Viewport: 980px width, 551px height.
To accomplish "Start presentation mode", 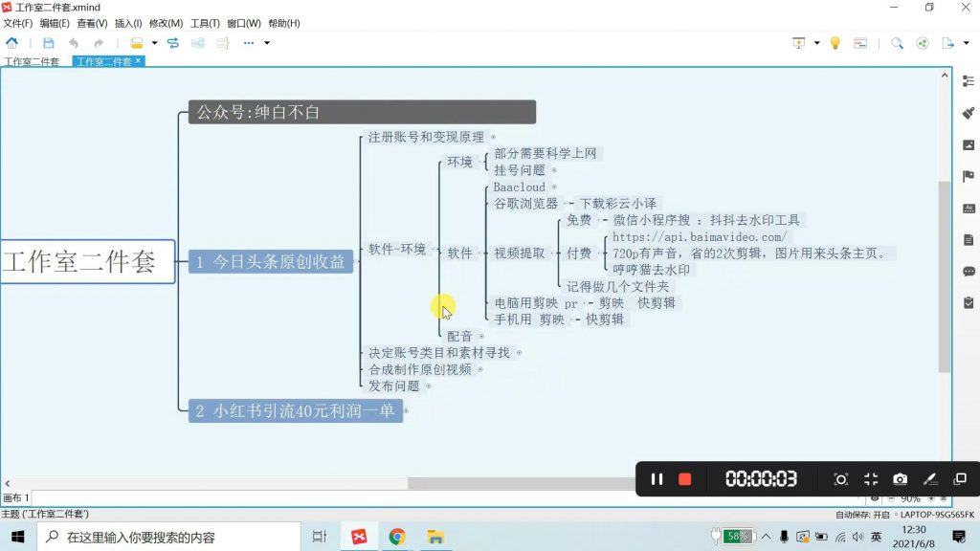I will coord(799,43).
